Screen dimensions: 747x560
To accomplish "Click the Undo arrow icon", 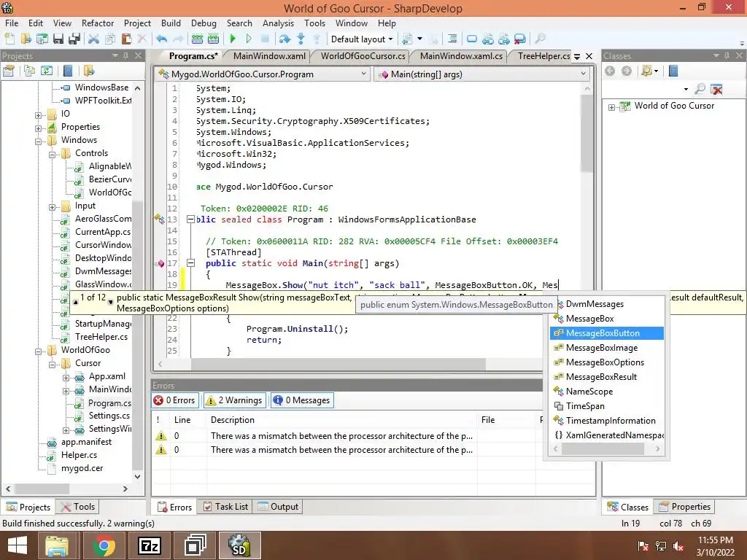I will 161,39.
